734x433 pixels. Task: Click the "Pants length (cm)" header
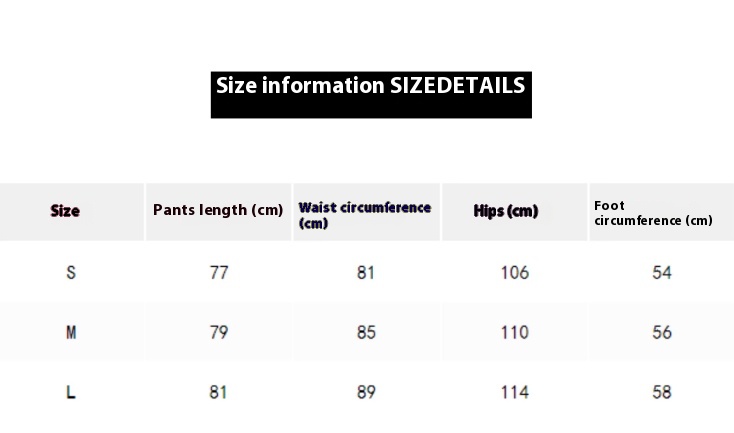(218, 210)
